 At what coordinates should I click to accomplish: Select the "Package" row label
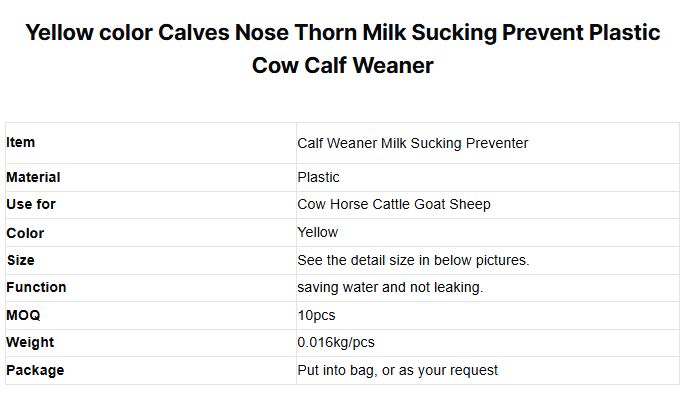[x=35, y=370]
